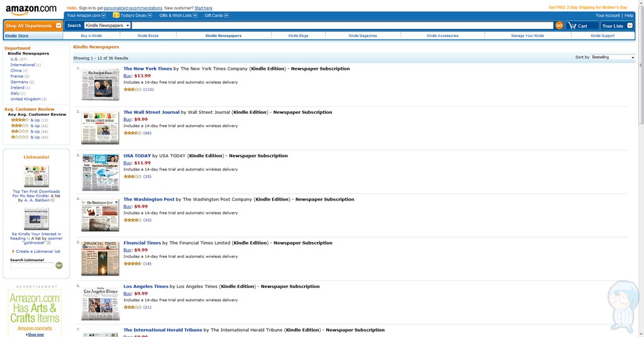Open the Your Lists dropdown
Viewport: 644px width, 337px height.
(x=630, y=25)
